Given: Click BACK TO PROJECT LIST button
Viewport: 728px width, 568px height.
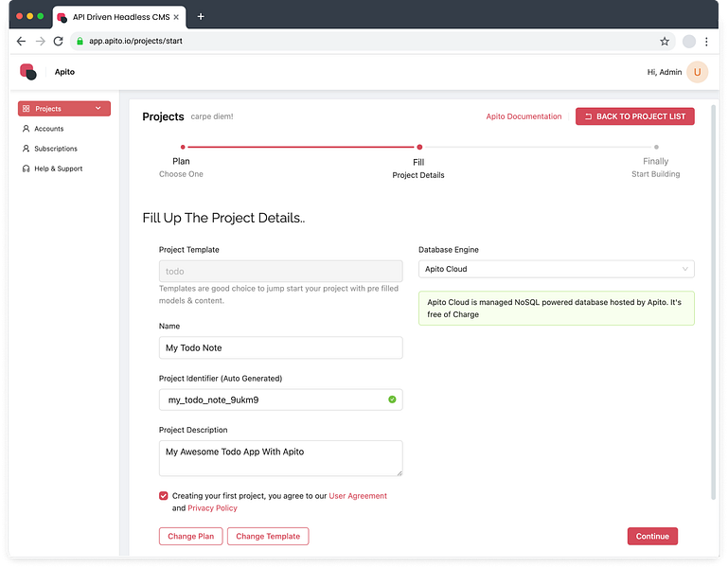Looking at the screenshot, I should point(634,116).
